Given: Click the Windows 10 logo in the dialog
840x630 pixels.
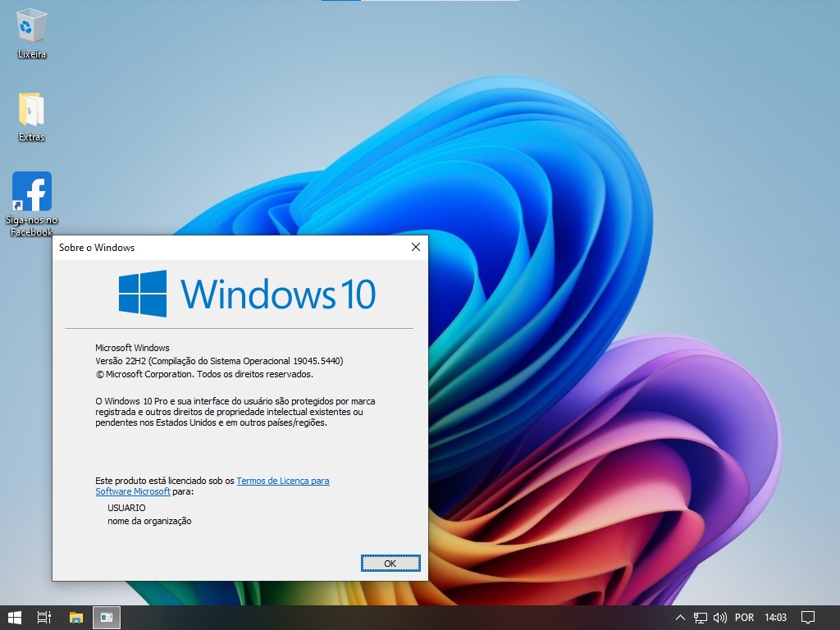Looking at the screenshot, I should click(x=247, y=294).
